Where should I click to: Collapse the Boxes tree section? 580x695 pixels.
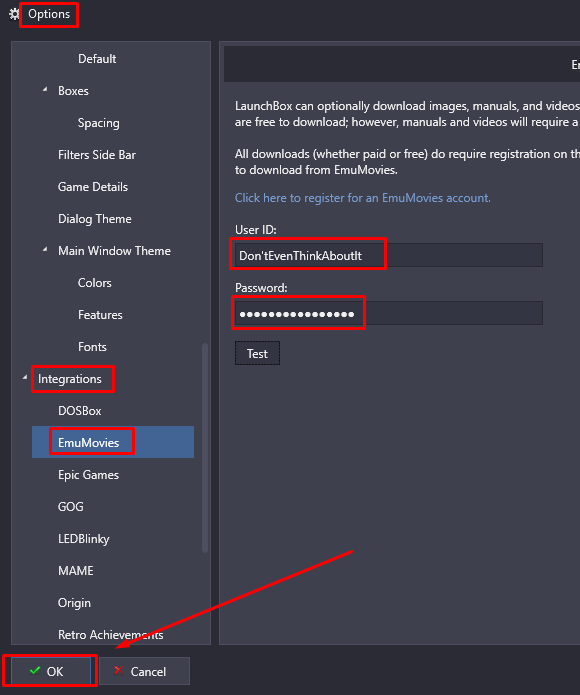click(x=45, y=90)
